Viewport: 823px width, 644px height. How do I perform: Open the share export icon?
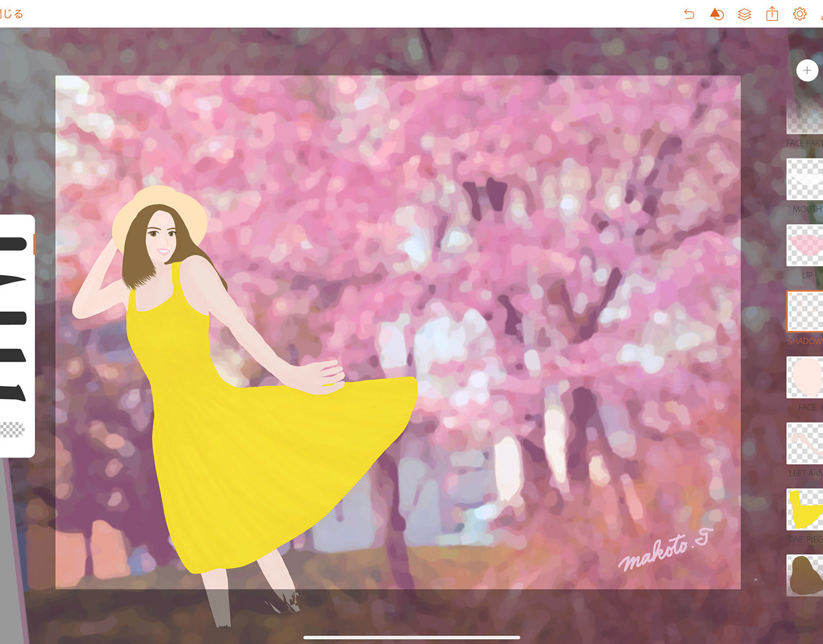[x=772, y=14]
